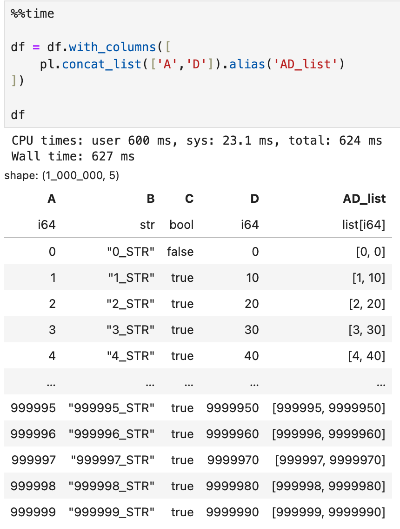Click the final df line in cell

pos(18,115)
